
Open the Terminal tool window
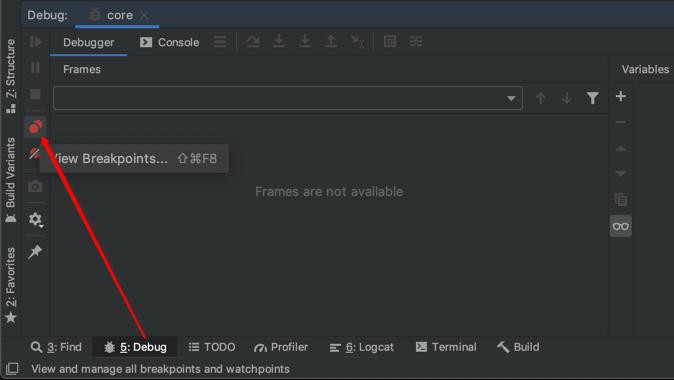click(x=446, y=347)
